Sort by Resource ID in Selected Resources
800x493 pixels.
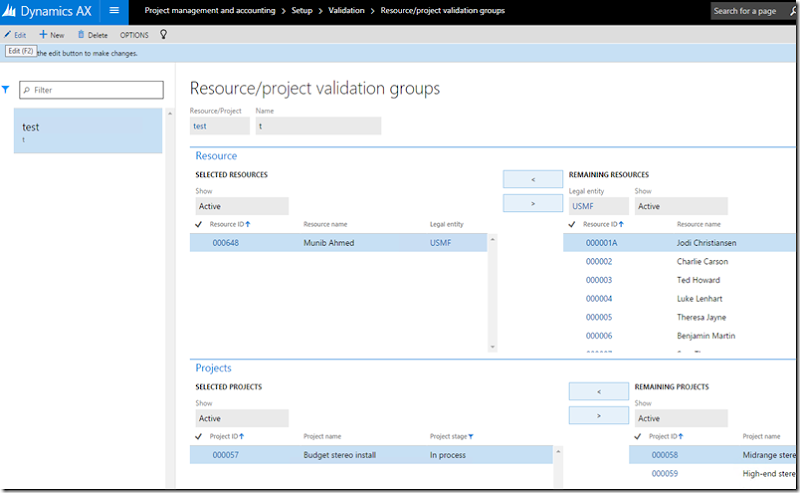pyautogui.click(x=229, y=224)
